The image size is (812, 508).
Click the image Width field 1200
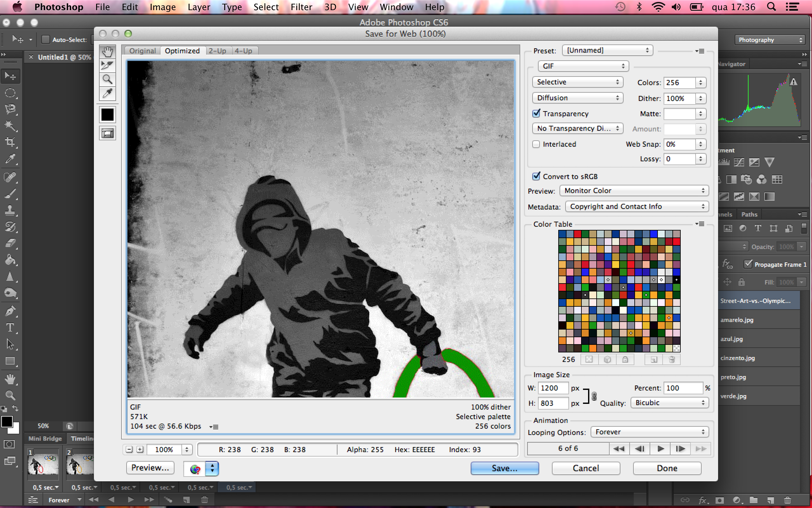(x=553, y=388)
